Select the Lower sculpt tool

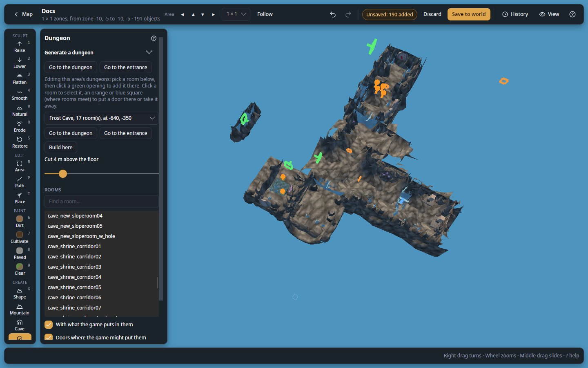click(20, 63)
